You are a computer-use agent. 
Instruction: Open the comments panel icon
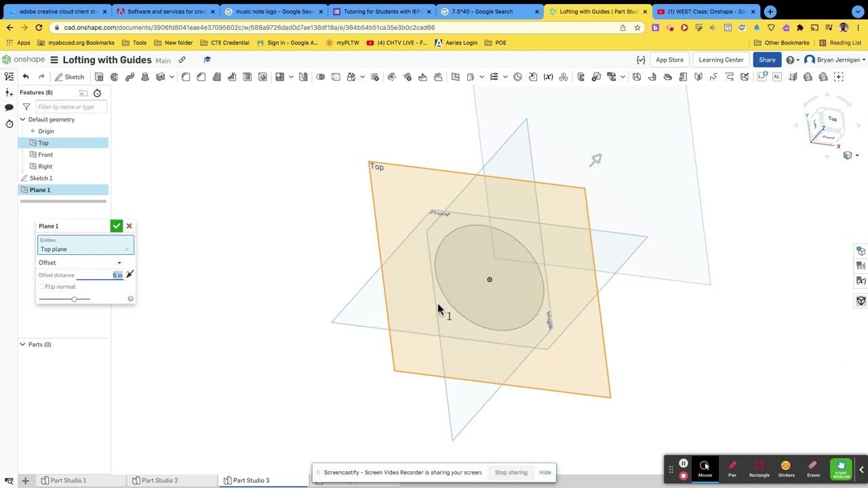point(9,108)
